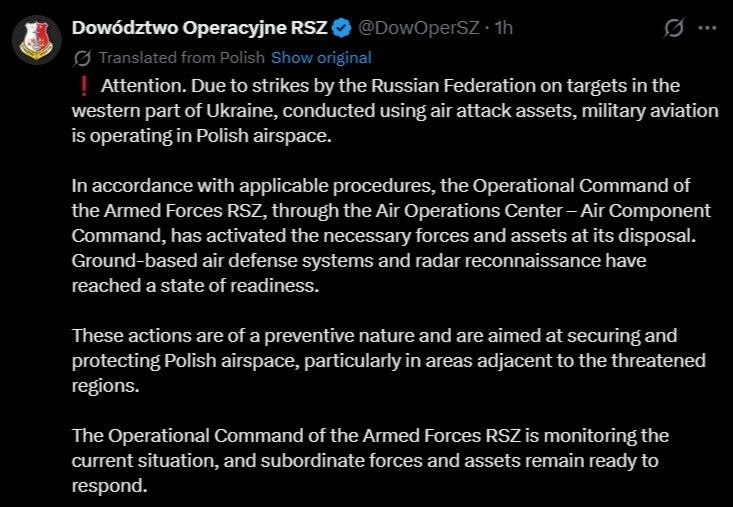Click the Ground-based air defense systems sentence

tap(359, 273)
